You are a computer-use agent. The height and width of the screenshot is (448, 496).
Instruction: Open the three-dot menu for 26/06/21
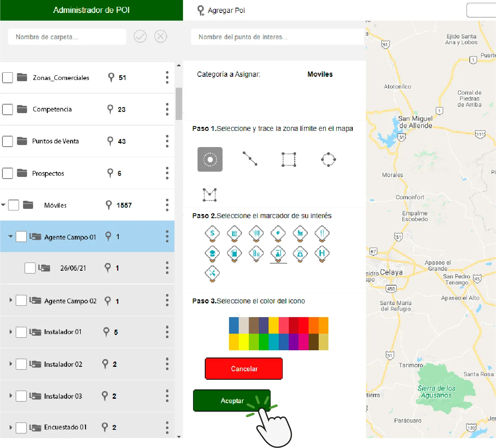pos(167,267)
